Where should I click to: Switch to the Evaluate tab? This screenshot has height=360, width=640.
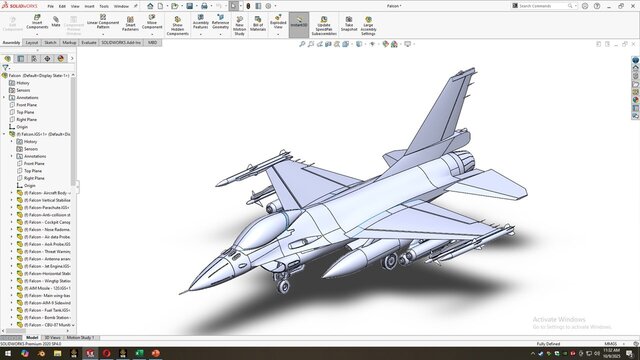point(89,42)
